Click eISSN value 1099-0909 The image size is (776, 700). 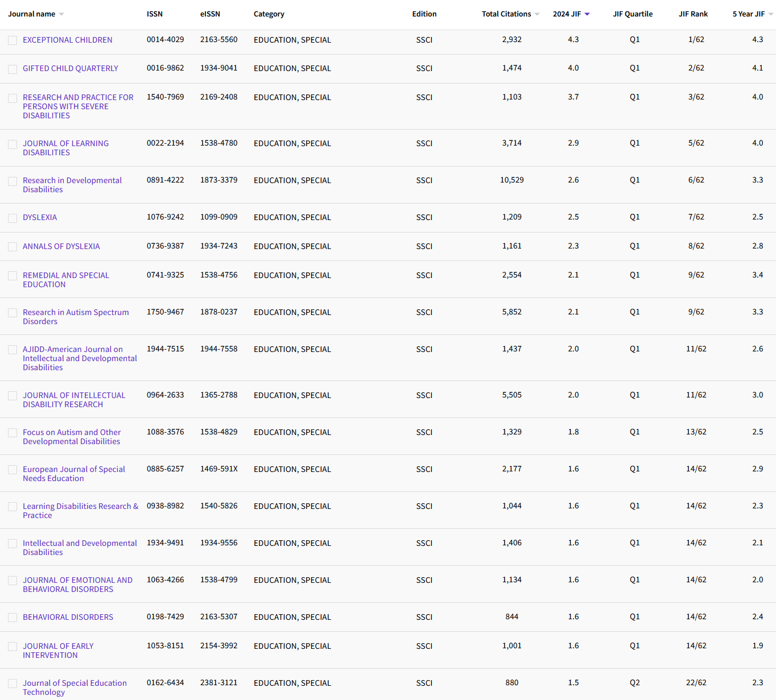tap(219, 217)
